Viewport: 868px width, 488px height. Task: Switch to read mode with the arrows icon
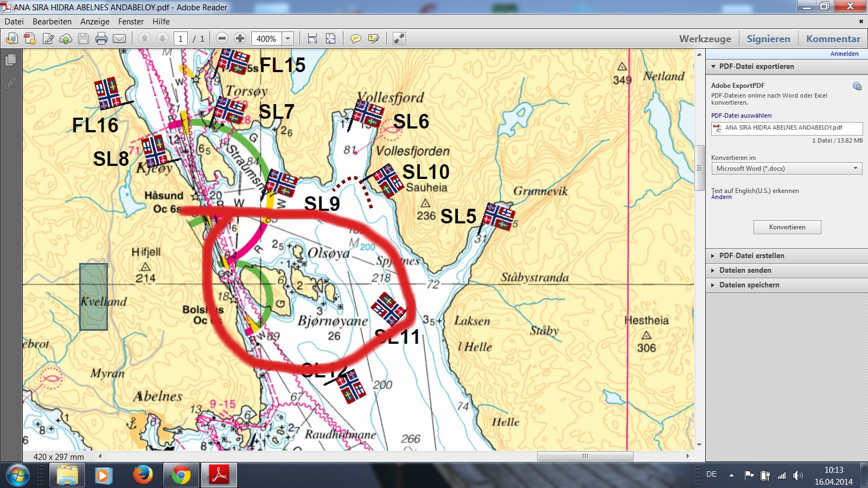tap(399, 38)
